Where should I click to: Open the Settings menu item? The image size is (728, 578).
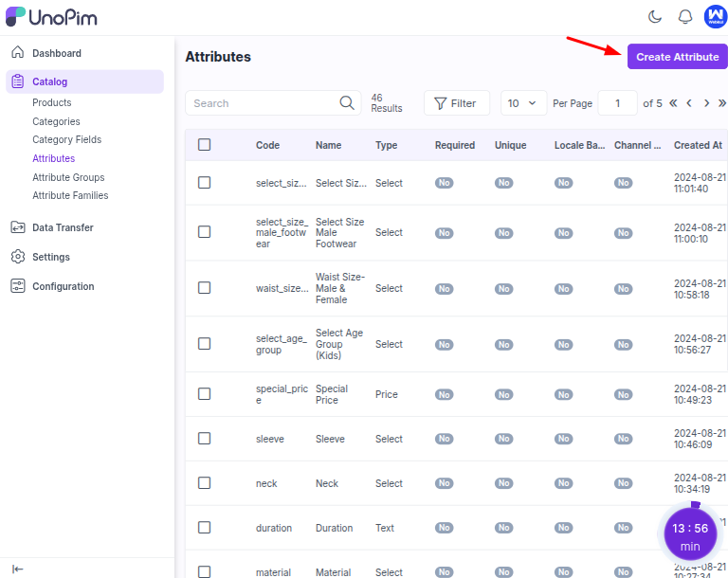51,257
